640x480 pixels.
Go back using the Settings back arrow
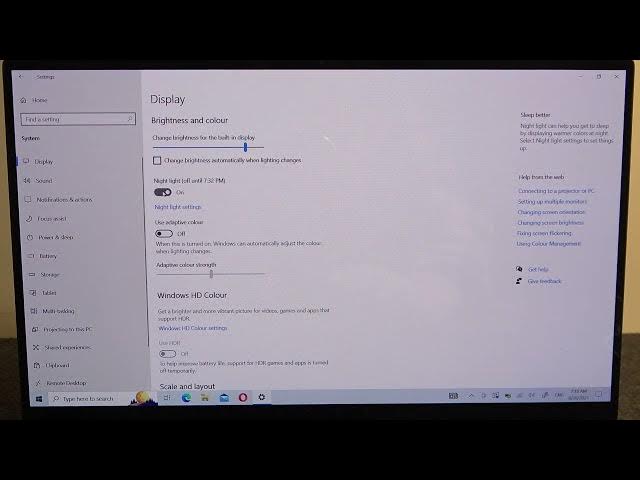point(20,76)
